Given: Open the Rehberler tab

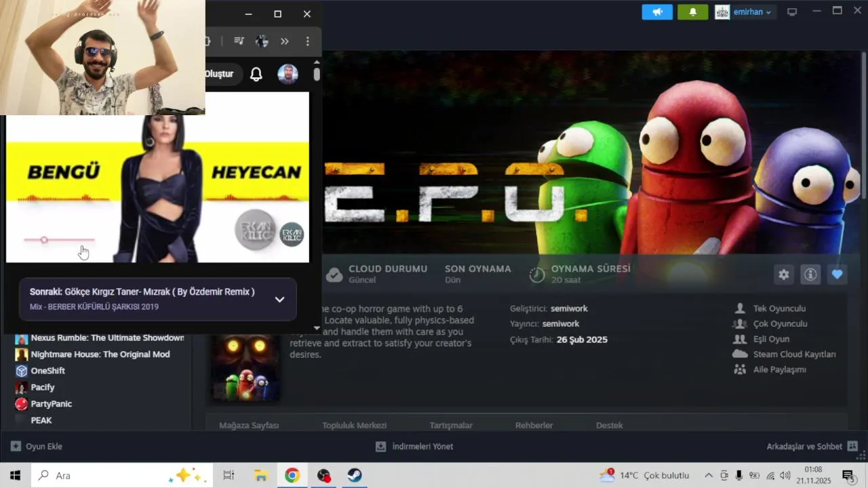Looking at the screenshot, I should tap(534, 425).
